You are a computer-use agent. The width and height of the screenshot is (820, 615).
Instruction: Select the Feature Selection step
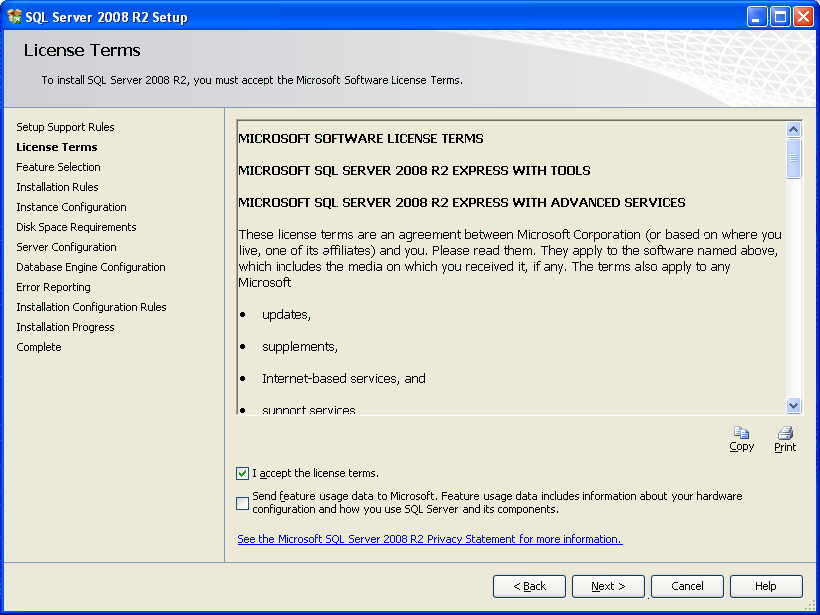pos(59,167)
